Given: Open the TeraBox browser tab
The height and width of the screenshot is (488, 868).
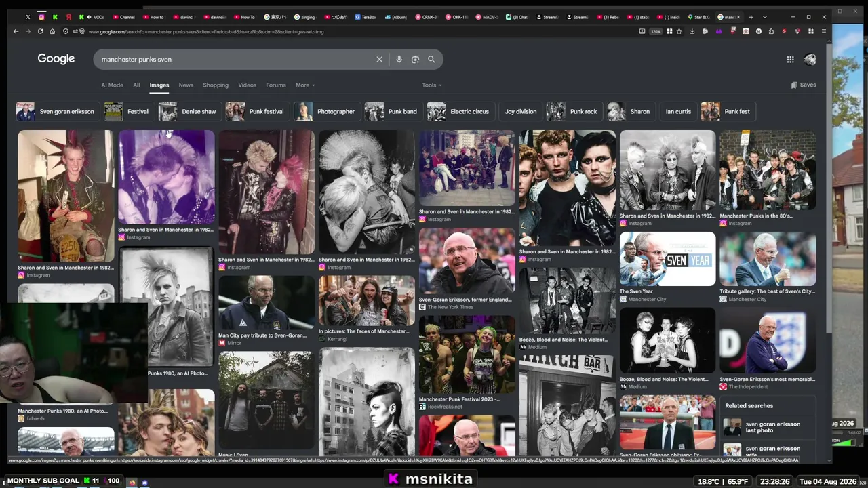Looking at the screenshot, I should point(365,17).
